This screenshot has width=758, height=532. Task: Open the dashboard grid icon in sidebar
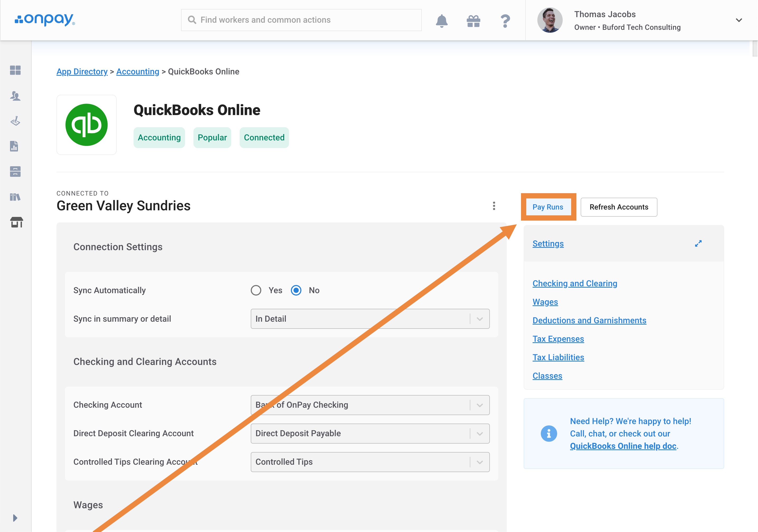click(x=15, y=70)
